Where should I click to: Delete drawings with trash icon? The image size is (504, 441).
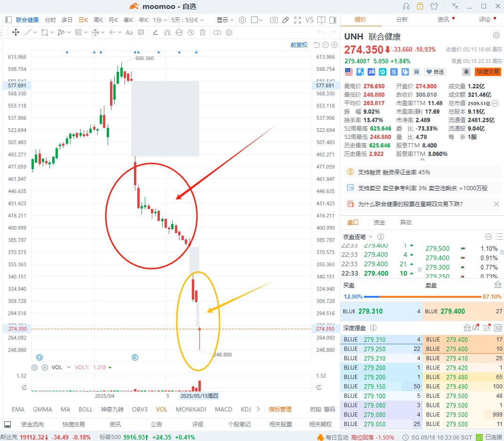pyautogui.click(x=203, y=32)
